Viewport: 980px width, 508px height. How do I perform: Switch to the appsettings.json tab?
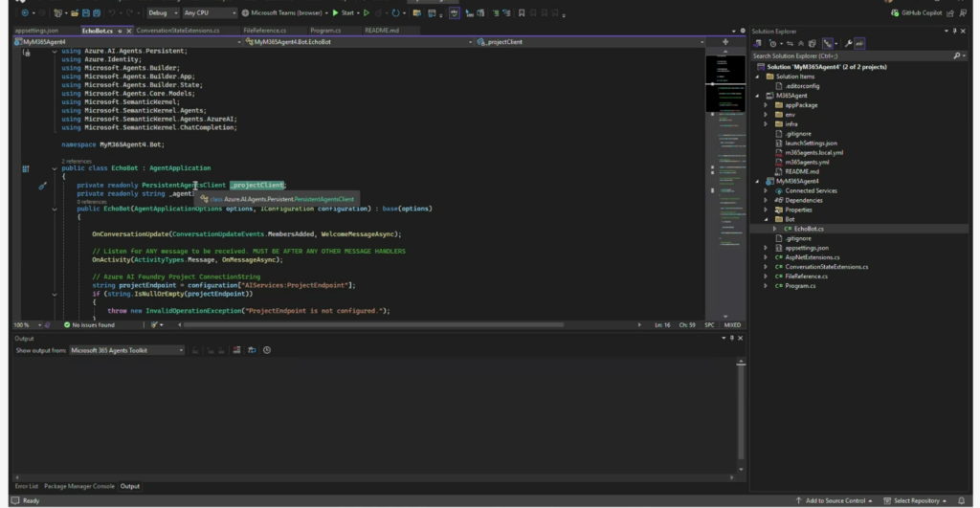(37, 30)
